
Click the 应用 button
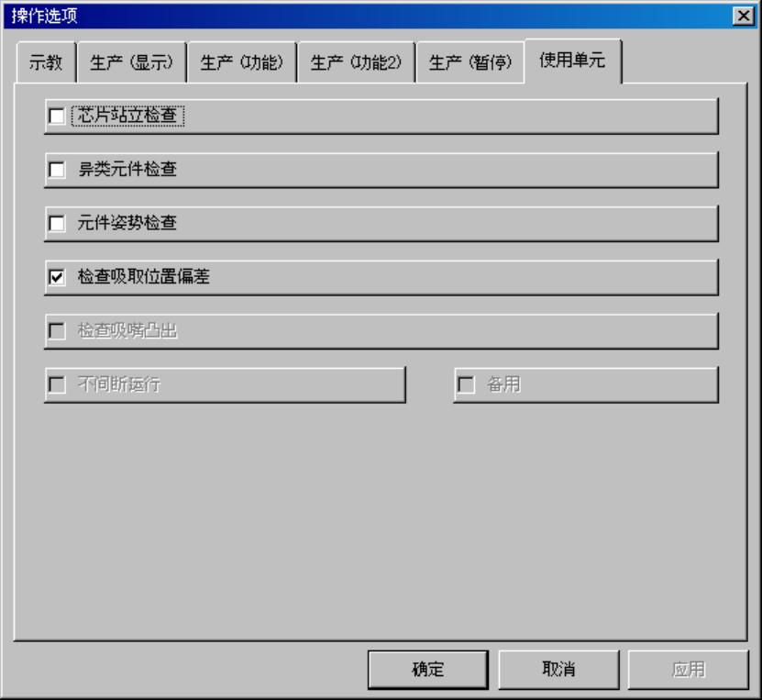[x=689, y=670]
